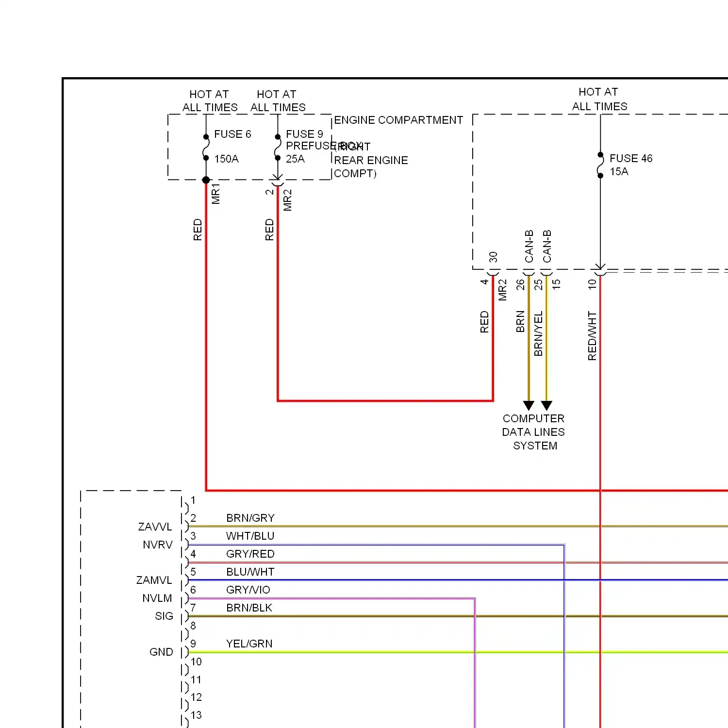Image resolution: width=728 pixels, height=728 pixels.
Task: Click the FUSE 9 label
Action: tap(304, 134)
